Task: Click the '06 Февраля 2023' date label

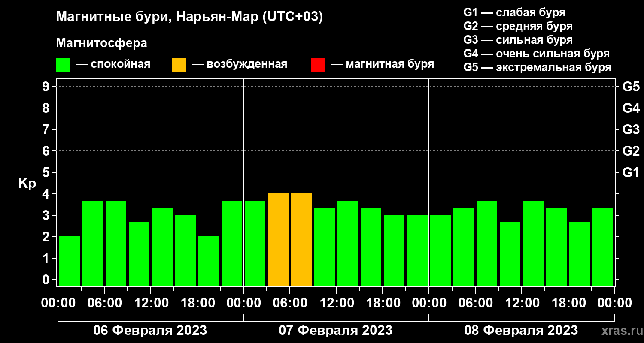Action: 150,331
